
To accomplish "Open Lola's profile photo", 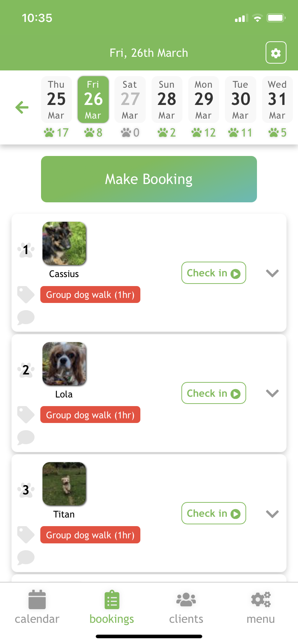I will click(64, 364).
